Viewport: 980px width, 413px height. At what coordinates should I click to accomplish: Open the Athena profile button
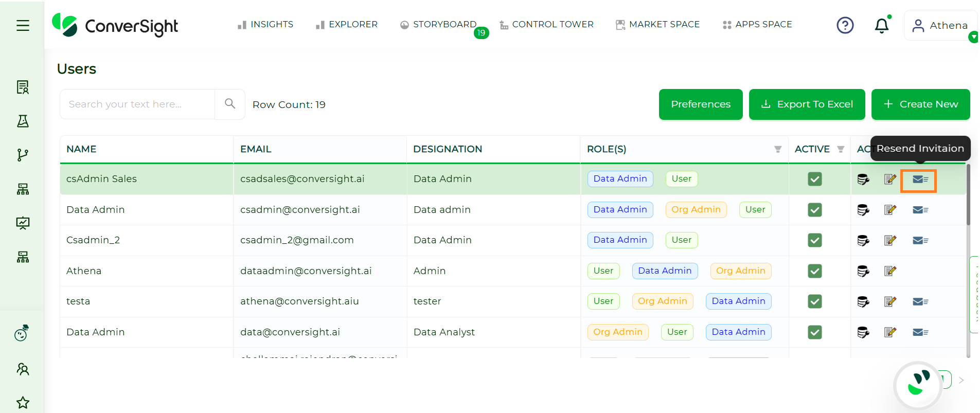point(940,25)
